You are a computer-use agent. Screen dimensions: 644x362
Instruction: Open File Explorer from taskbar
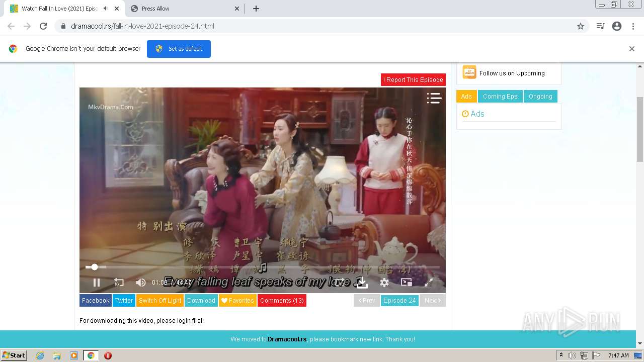57,355
